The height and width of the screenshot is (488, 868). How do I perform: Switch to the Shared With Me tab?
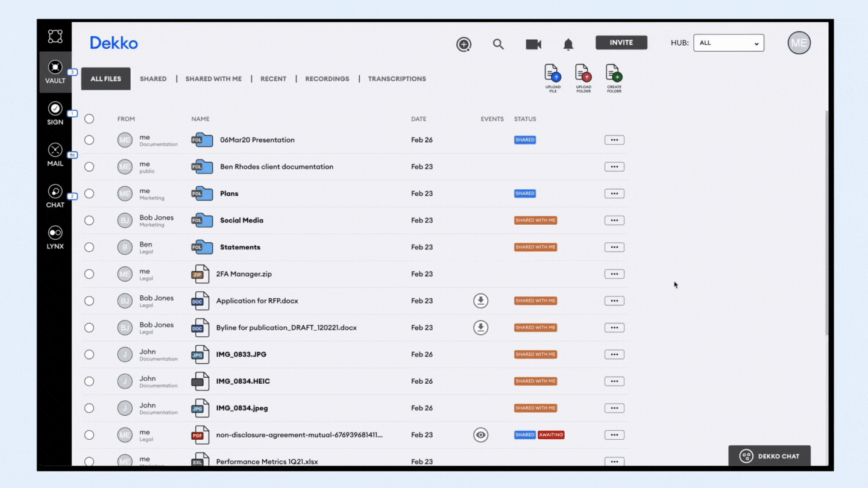213,79
